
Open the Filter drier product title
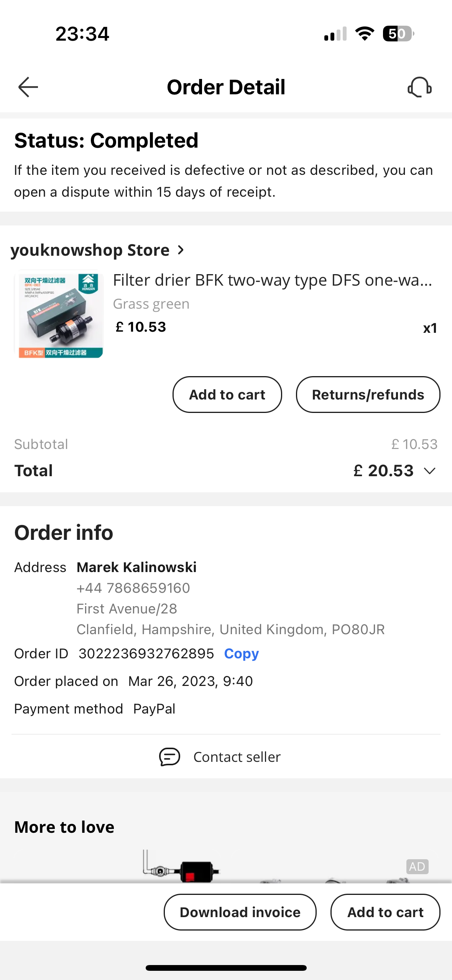point(272,280)
